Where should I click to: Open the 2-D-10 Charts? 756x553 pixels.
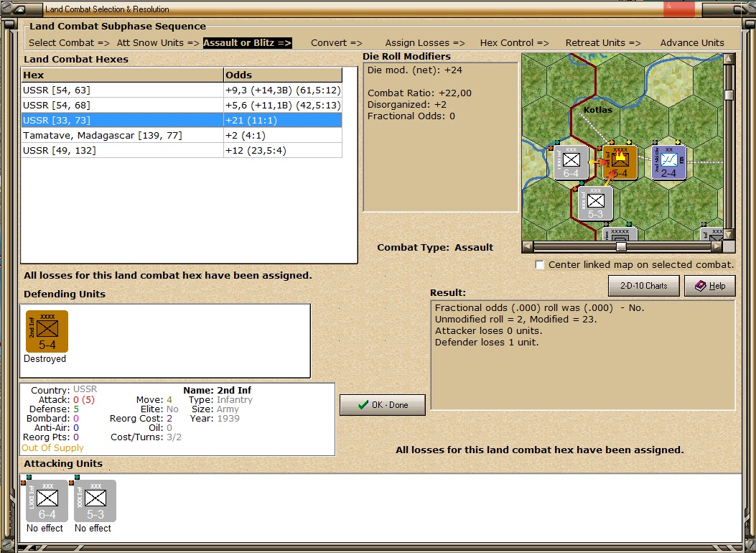tap(644, 286)
